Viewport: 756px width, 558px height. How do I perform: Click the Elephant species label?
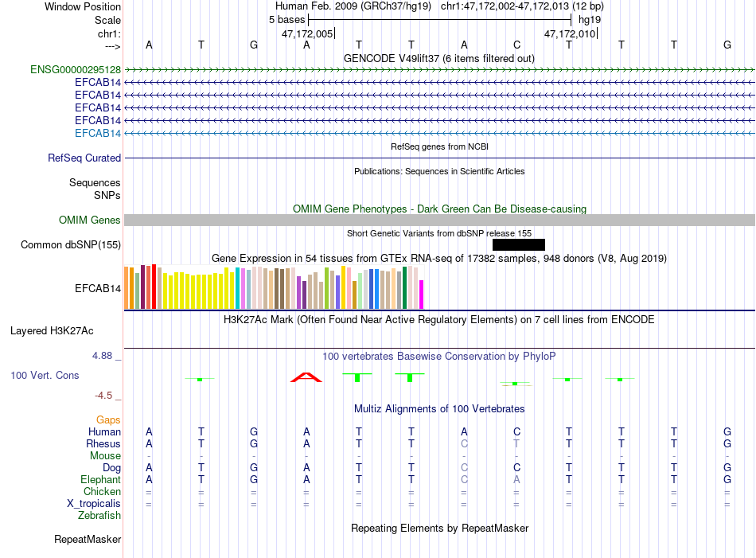tap(101, 479)
